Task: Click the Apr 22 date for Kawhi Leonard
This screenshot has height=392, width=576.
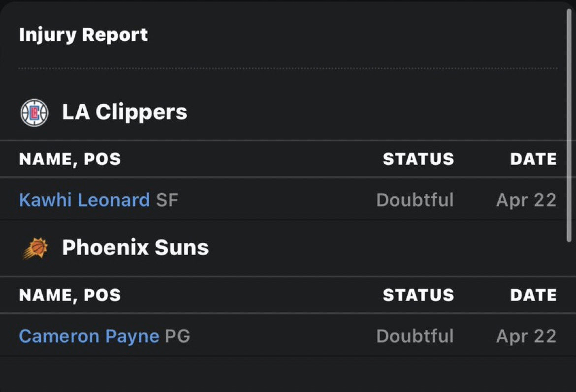Action: point(526,200)
